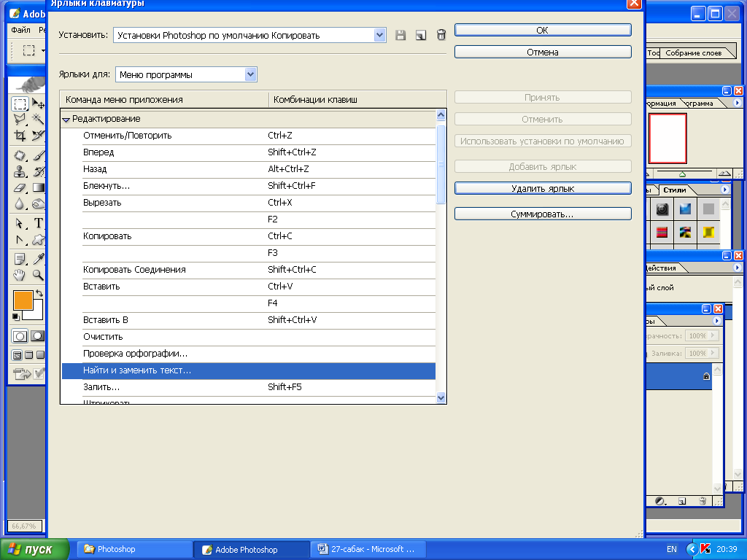Viewport: 747px width, 560px height.
Task: Apply the yellow style swatch in Styles
Action: point(708,232)
